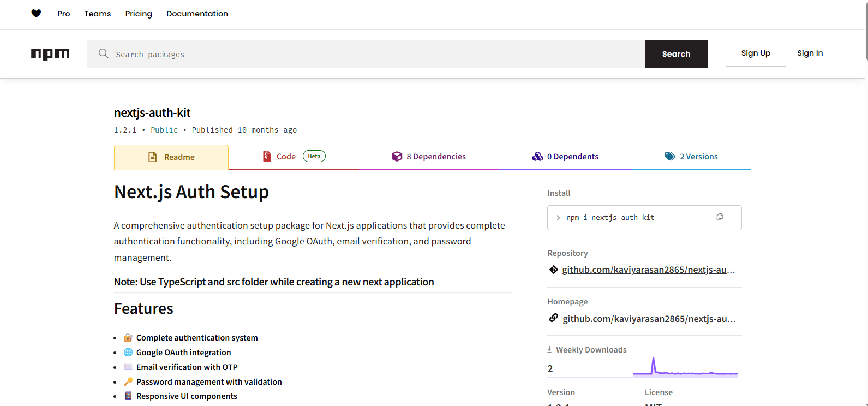Screen dimensions: 868x406
Task: Click the Install section label
Action: [x=559, y=193]
